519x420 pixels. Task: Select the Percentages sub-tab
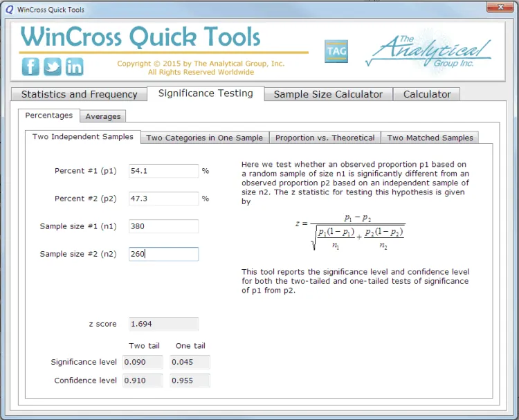pos(49,116)
